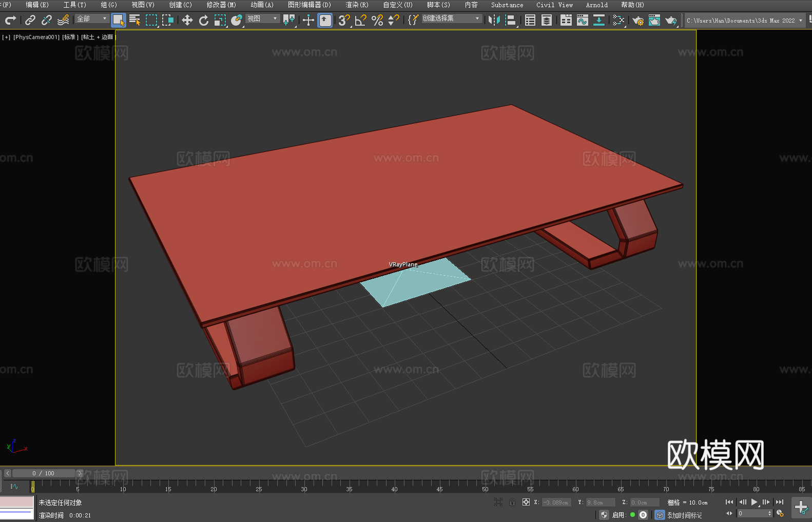Click Y coordinate field
Viewport: 812px width, 522px height.
[x=601, y=502]
